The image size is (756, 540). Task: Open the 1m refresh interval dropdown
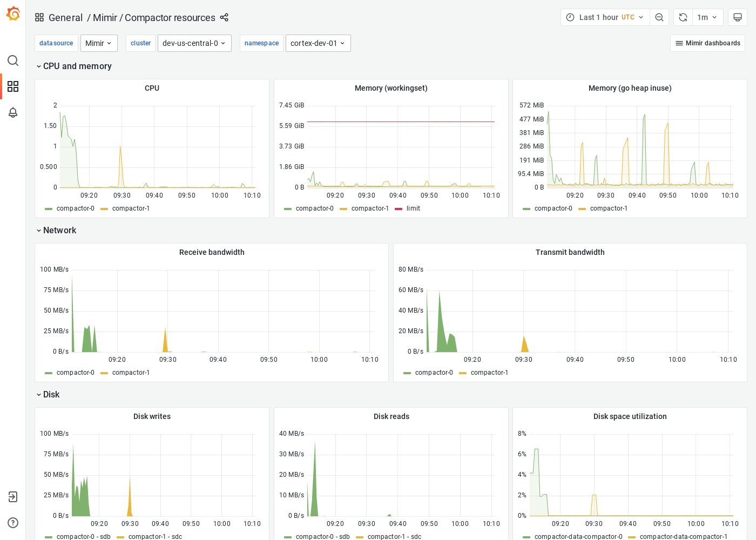[708, 17]
